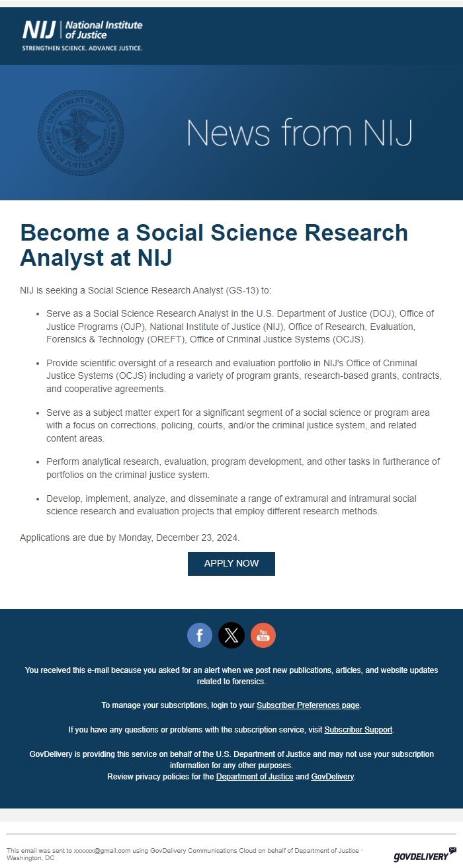463x868 pixels.
Task: Click the bullet starting Develop, implement, analyze
Action: [x=232, y=505]
